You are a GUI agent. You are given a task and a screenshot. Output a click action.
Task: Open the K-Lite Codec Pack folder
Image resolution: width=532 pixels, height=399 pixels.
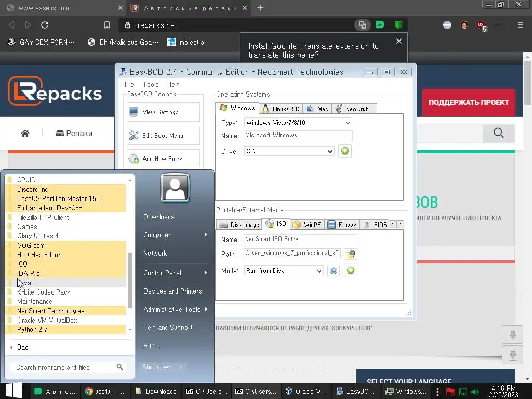66,292
